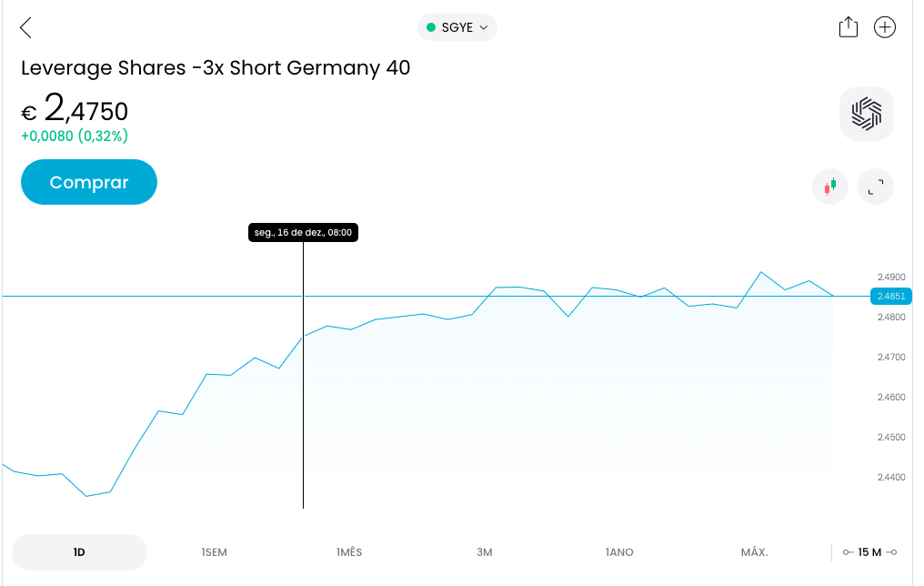This screenshot has height=586, width=924.
Task: Switch to the 1MÊS range
Action: point(349,552)
